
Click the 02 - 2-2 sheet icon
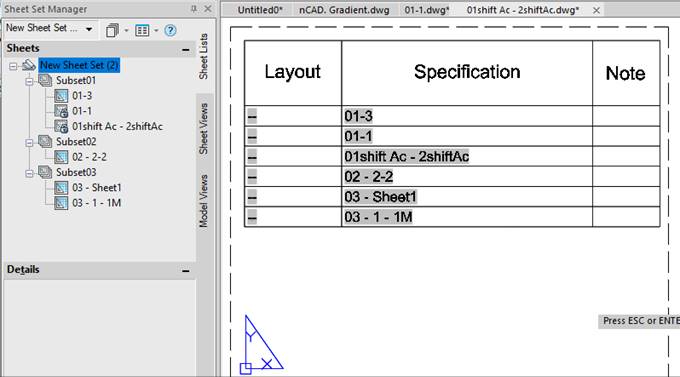(x=61, y=157)
